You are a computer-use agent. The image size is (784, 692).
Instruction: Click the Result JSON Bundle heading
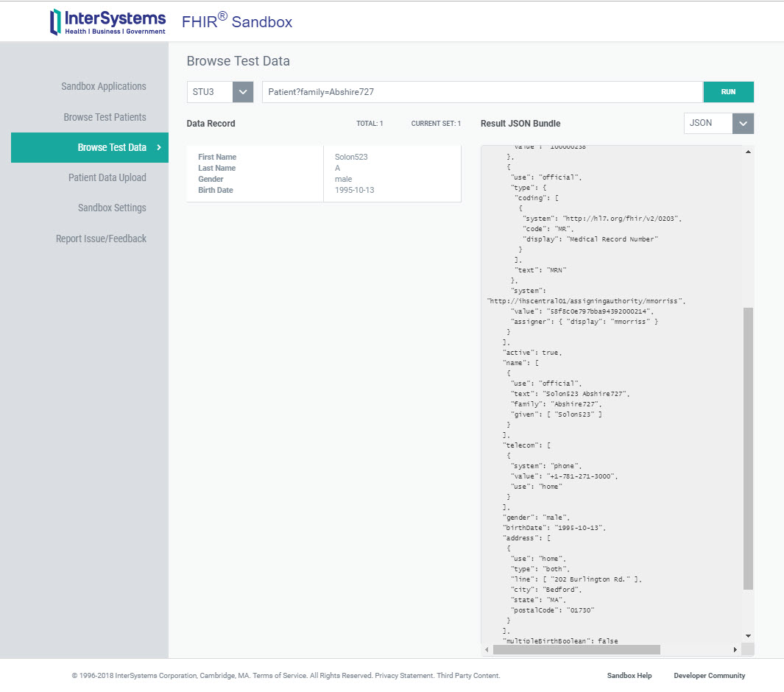(520, 124)
